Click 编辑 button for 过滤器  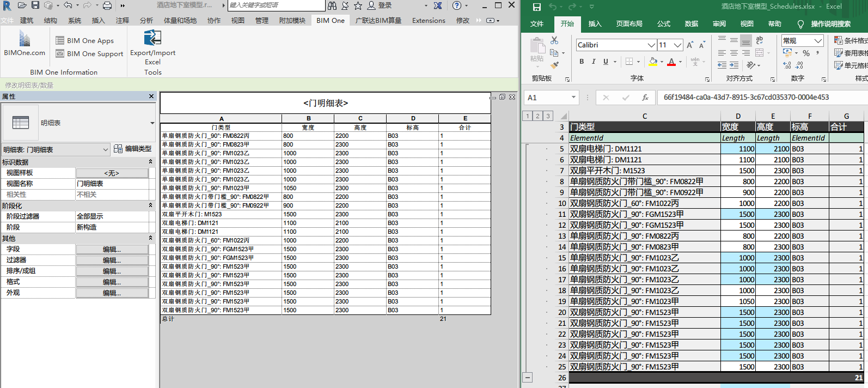click(x=112, y=260)
